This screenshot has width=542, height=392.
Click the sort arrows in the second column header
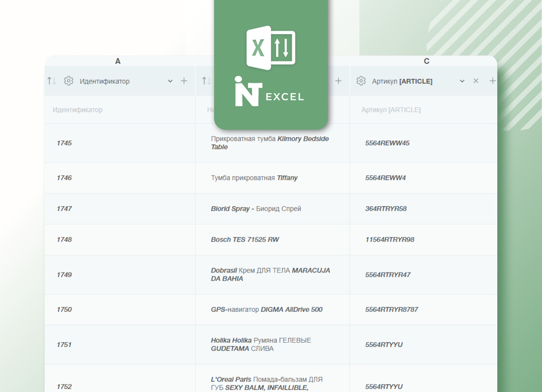tap(206, 81)
